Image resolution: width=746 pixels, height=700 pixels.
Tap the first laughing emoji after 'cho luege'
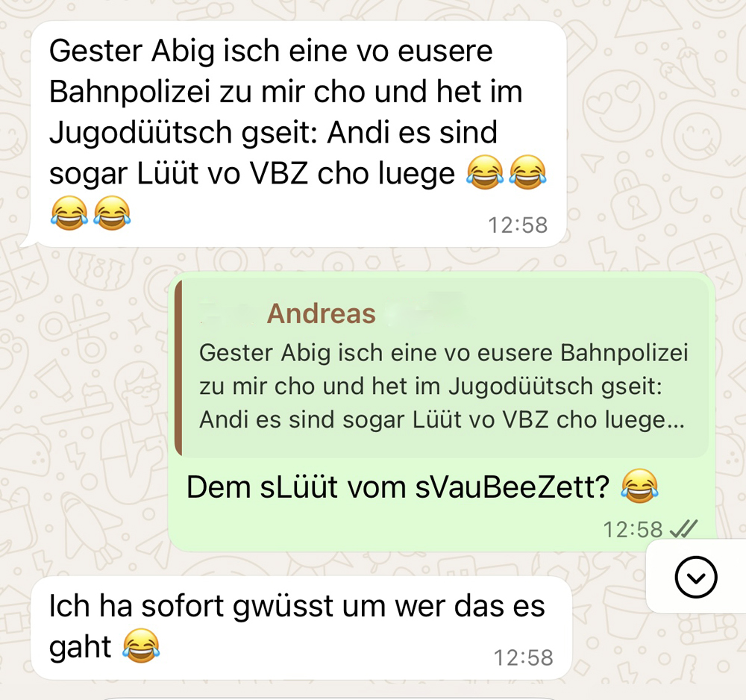[485, 172]
